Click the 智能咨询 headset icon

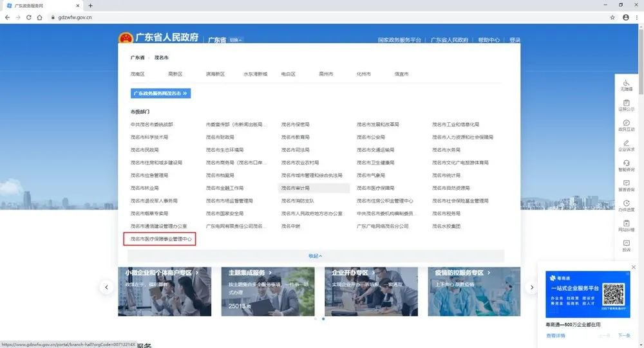(x=627, y=165)
